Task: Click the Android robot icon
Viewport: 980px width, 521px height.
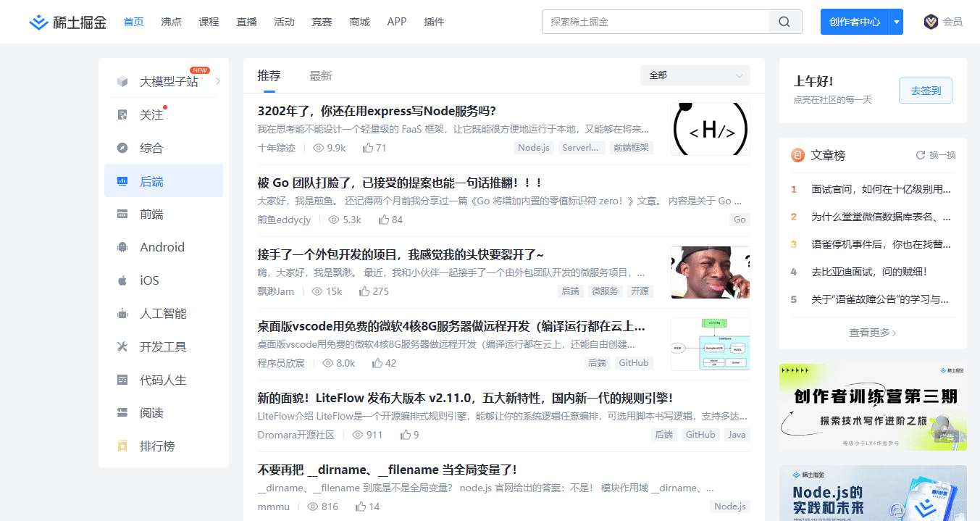Action: pos(122,247)
